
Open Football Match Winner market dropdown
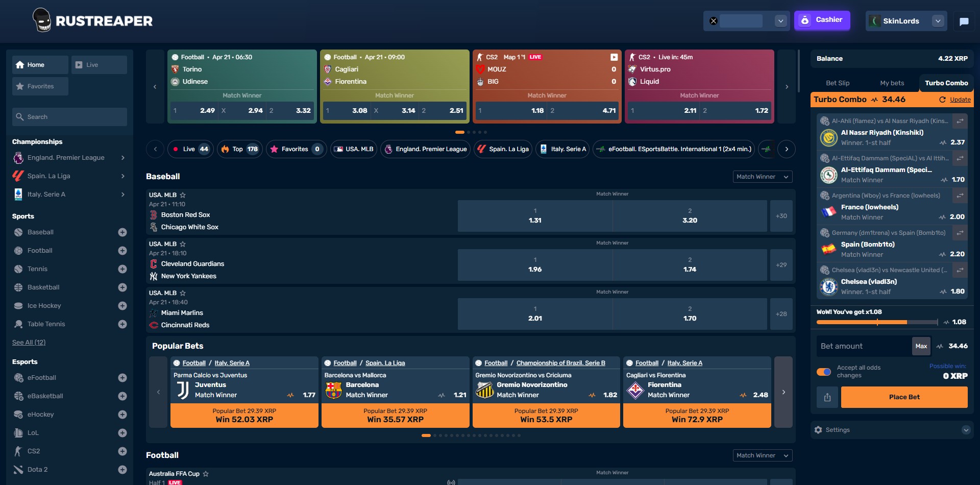click(x=763, y=455)
